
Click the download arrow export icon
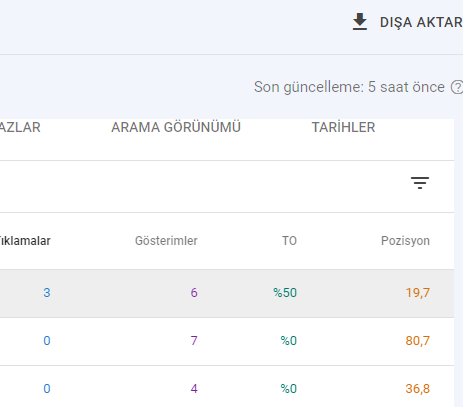[360, 22]
